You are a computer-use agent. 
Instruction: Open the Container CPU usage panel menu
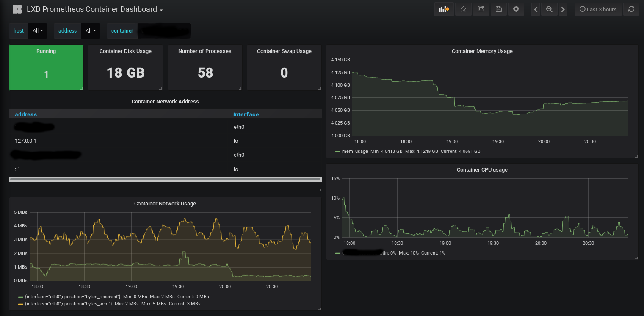coord(482,170)
